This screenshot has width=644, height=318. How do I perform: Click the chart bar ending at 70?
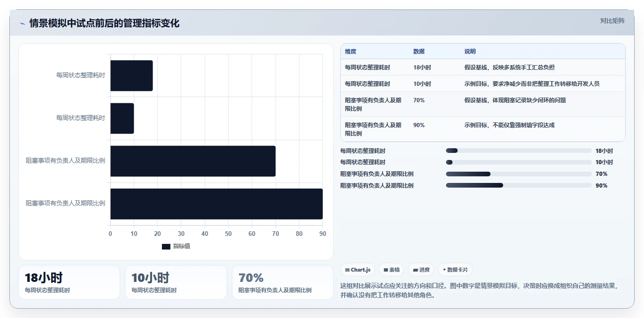point(193,161)
